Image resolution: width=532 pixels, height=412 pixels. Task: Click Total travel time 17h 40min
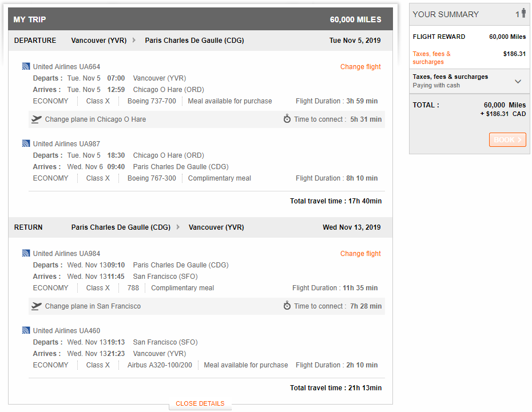point(336,201)
